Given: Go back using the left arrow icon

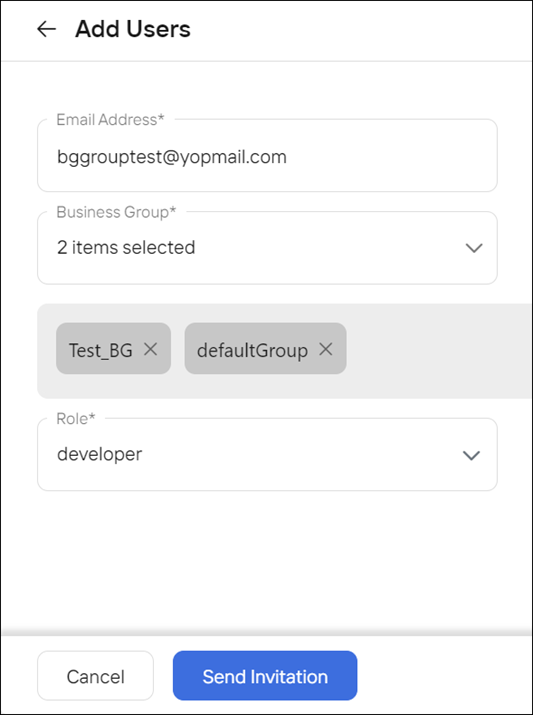Looking at the screenshot, I should [x=47, y=29].
